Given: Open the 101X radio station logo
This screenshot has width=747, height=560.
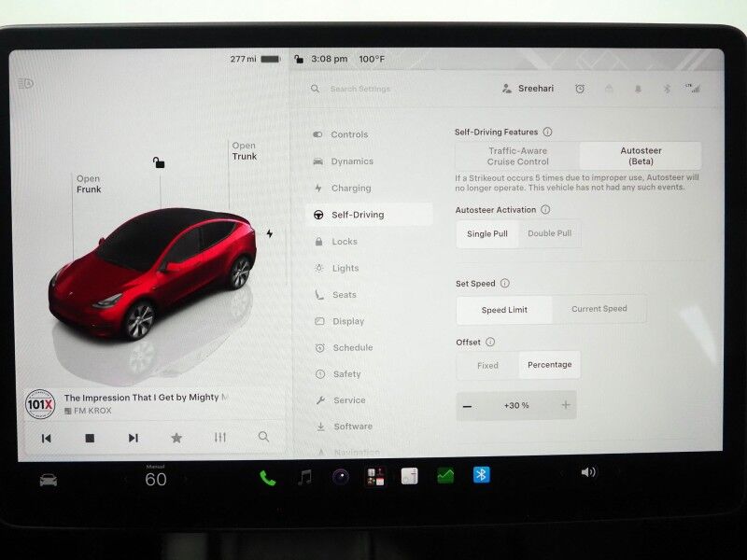Looking at the screenshot, I should click(40, 404).
